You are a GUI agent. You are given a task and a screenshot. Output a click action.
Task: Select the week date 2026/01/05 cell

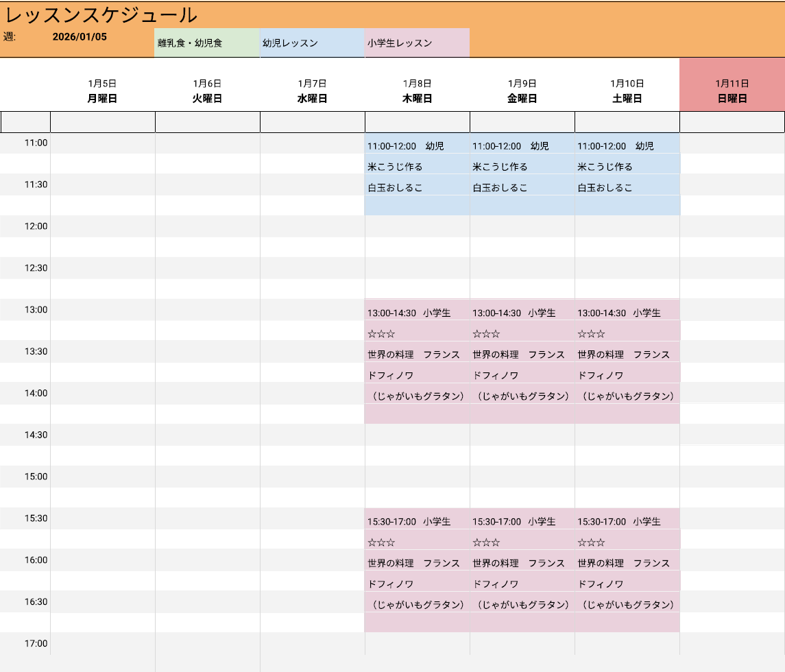point(80,37)
